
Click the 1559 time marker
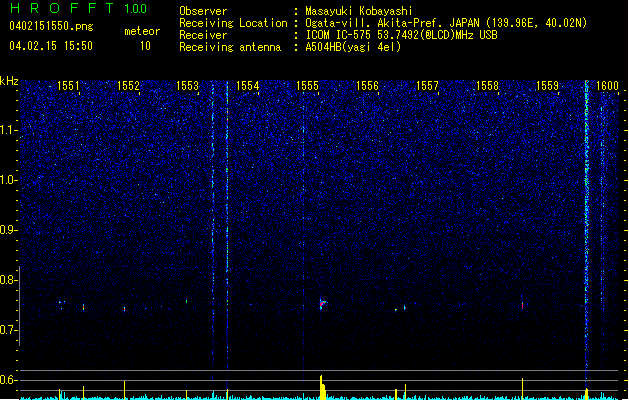(547, 86)
